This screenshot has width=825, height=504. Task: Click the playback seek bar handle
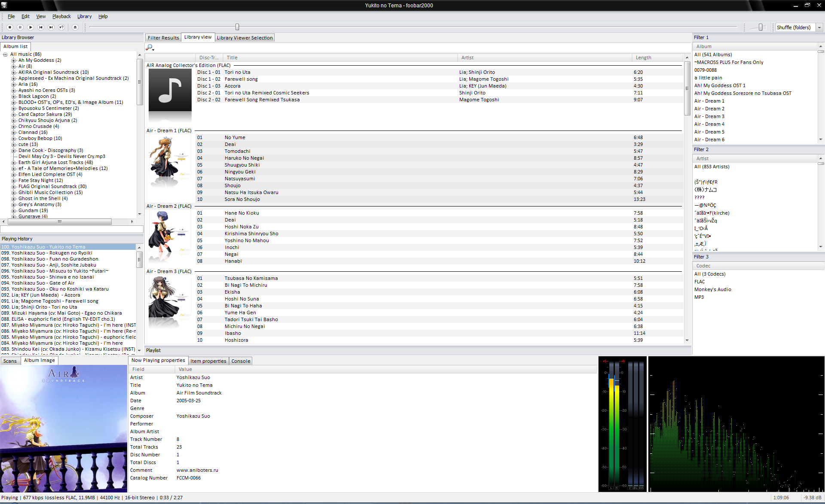point(237,27)
